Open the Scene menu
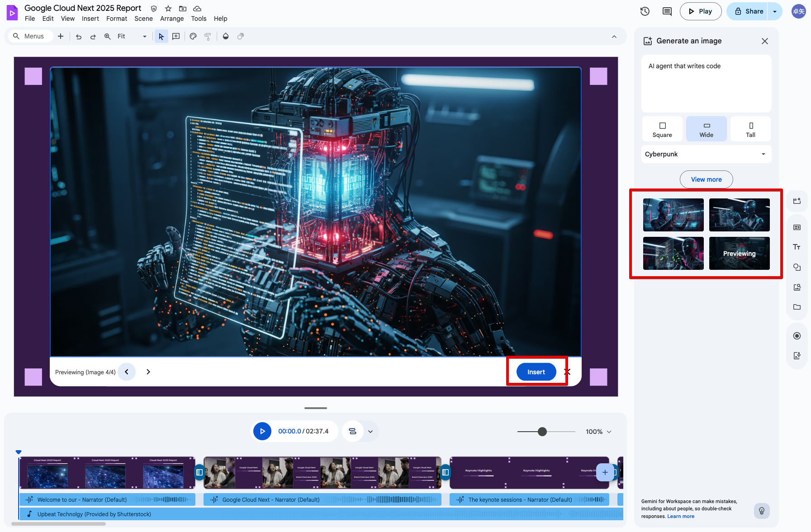 143,19
